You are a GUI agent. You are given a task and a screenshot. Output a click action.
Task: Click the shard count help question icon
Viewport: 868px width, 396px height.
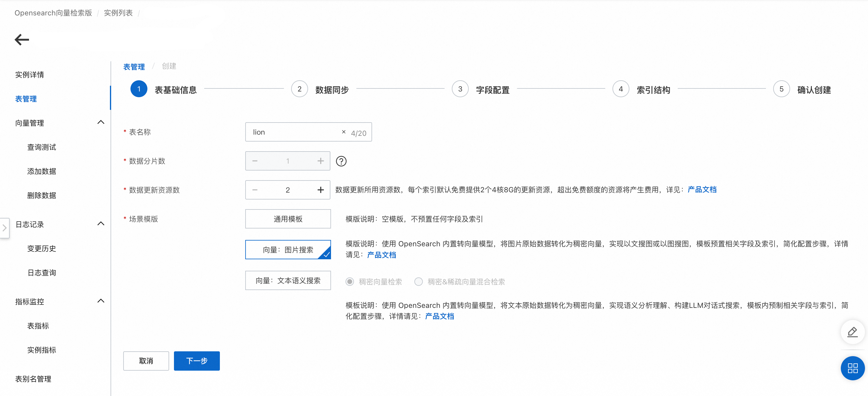pyautogui.click(x=341, y=161)
